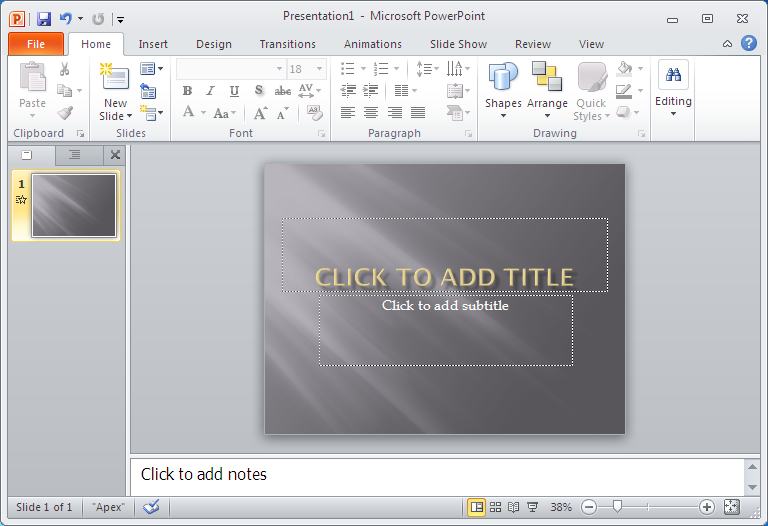Click the Format Painter brush icon
The image size is (768, 526).
(65, 113)
